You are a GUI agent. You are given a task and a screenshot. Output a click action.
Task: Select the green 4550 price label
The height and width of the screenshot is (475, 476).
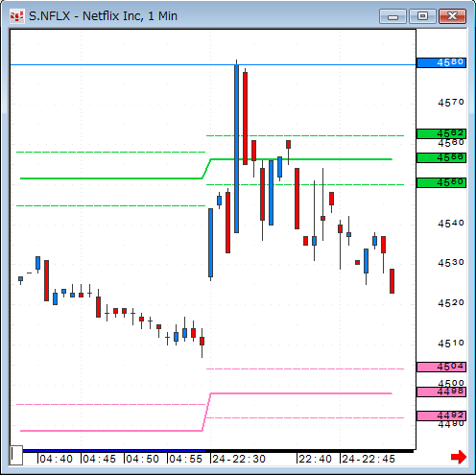tap(441, 182)
